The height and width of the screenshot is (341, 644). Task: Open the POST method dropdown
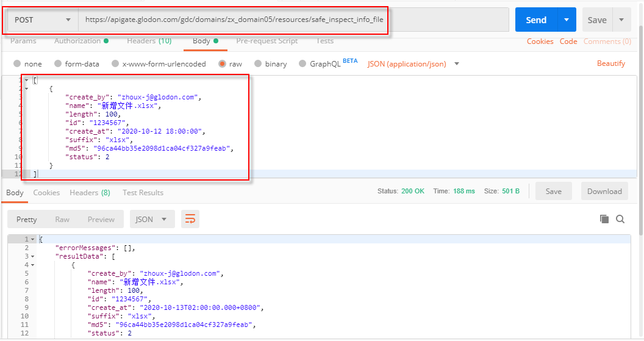point(43,20)
